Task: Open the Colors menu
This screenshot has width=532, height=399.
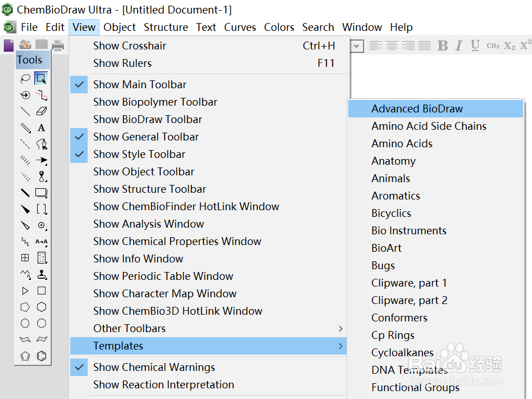Action: (x=279, y=27)
